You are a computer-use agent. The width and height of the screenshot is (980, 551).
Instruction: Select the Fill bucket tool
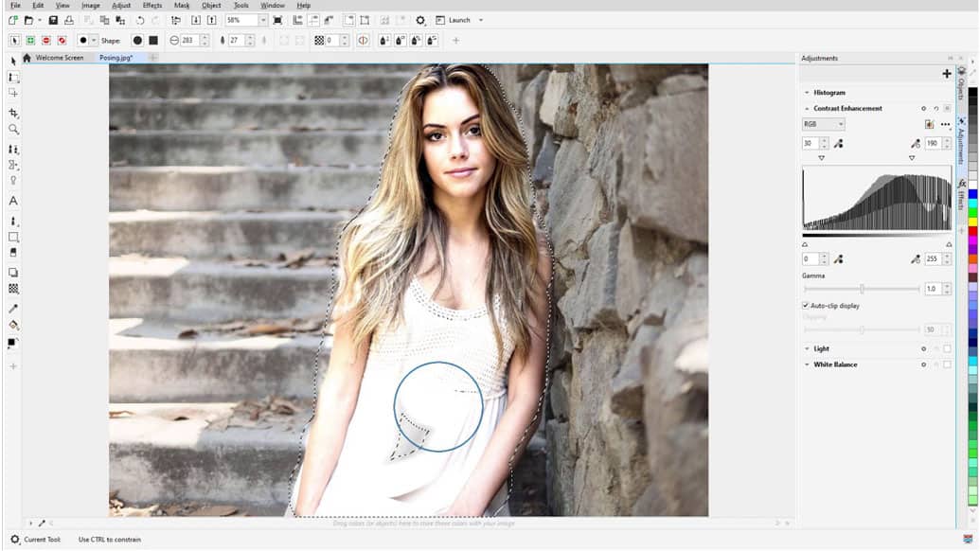click(13, 325)
